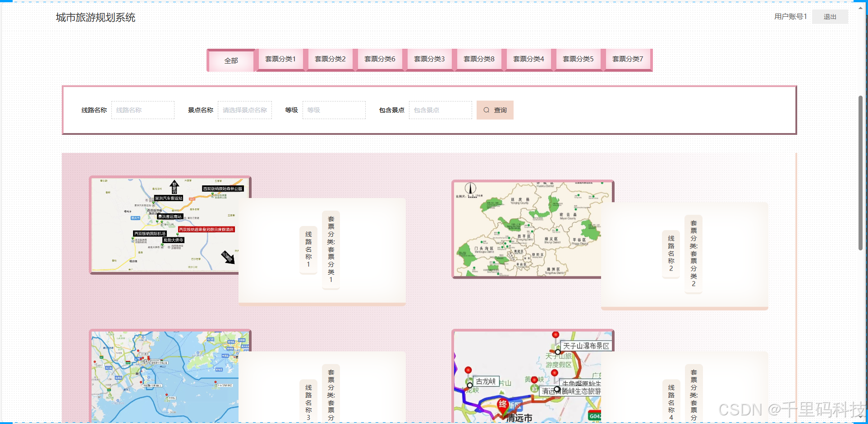
Task: Click the scrollbar up arrow
Action: click(860, 8)
